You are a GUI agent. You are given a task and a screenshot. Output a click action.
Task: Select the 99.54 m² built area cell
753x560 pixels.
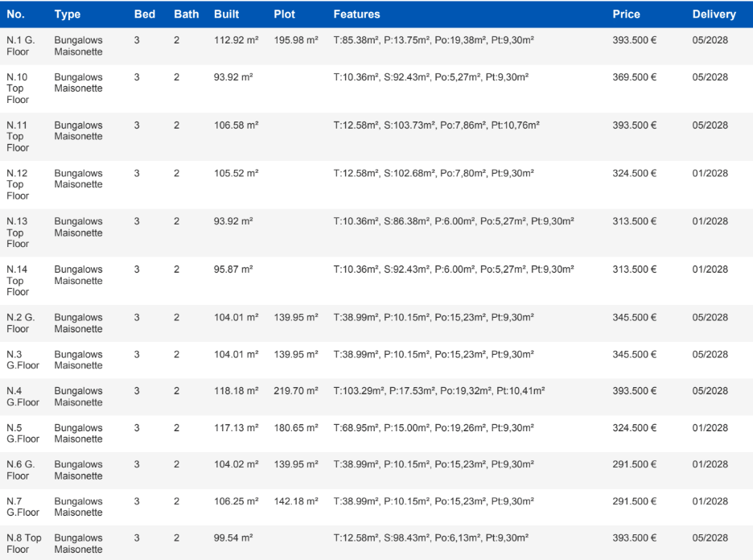(233, 537)
